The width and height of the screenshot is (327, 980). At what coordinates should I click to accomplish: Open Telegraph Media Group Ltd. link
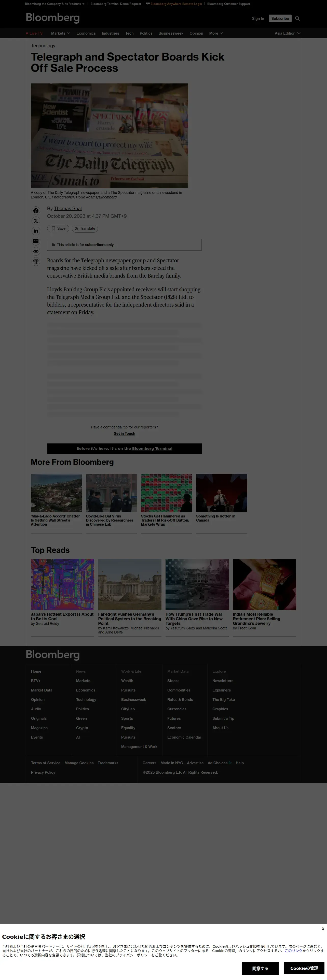click(x=88, y=297)
